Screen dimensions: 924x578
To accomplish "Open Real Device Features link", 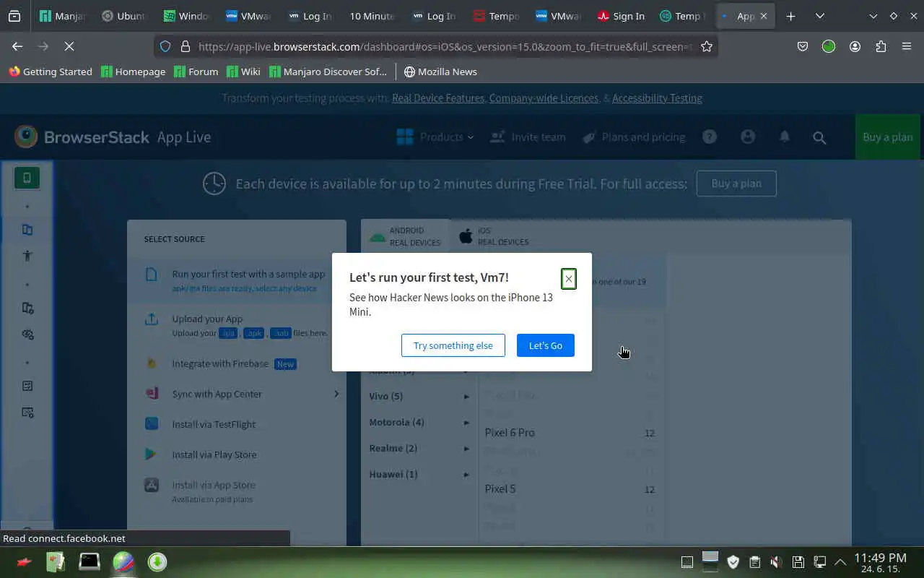I will pos(438,98).
